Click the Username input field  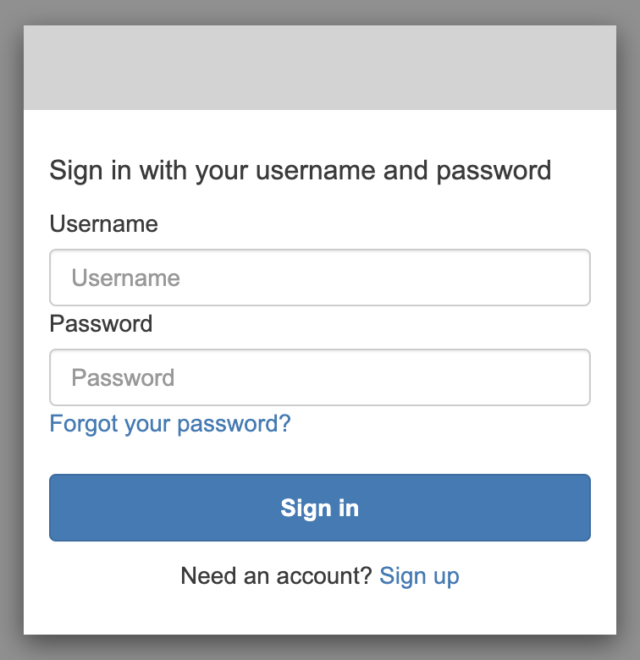[320, 277]
